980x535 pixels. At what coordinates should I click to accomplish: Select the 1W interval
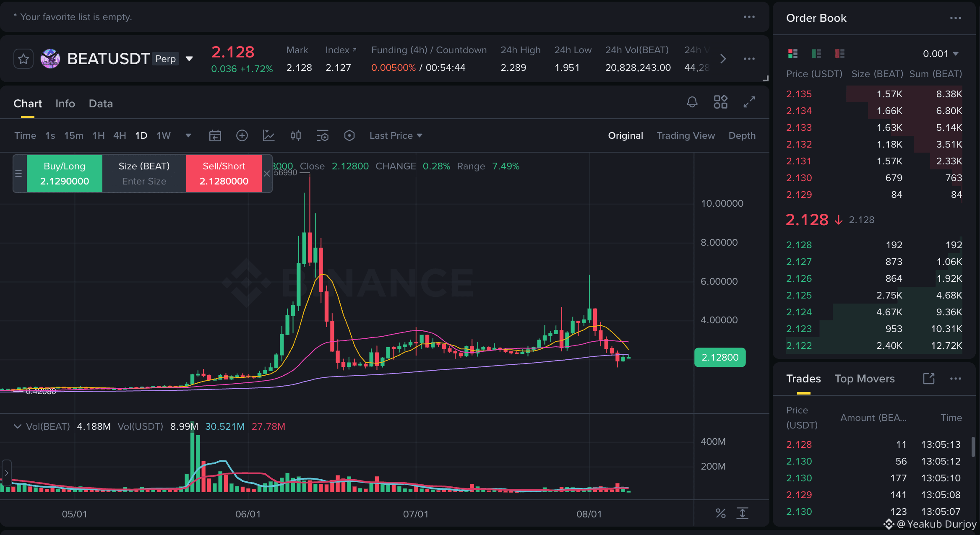click(x=164, y=135)
